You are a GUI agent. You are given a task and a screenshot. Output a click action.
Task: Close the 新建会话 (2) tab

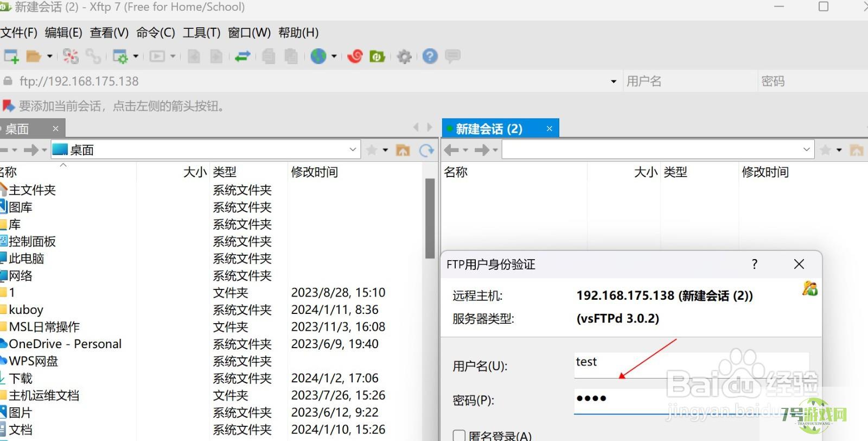tap(549, 129)
